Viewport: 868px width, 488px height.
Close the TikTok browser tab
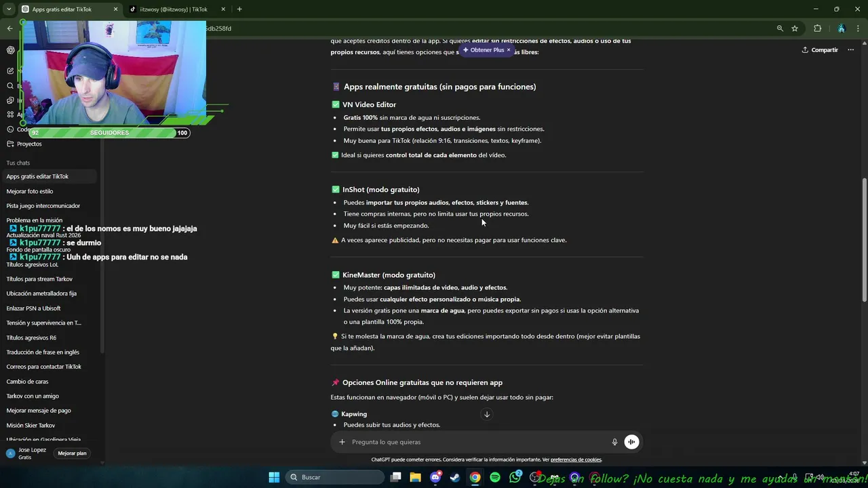(x=224, y=9)
